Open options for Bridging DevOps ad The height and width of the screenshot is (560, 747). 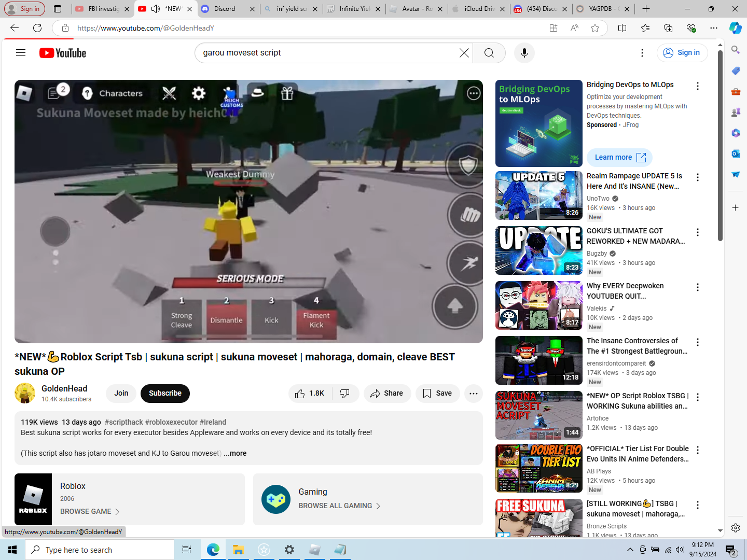[698, 86]
